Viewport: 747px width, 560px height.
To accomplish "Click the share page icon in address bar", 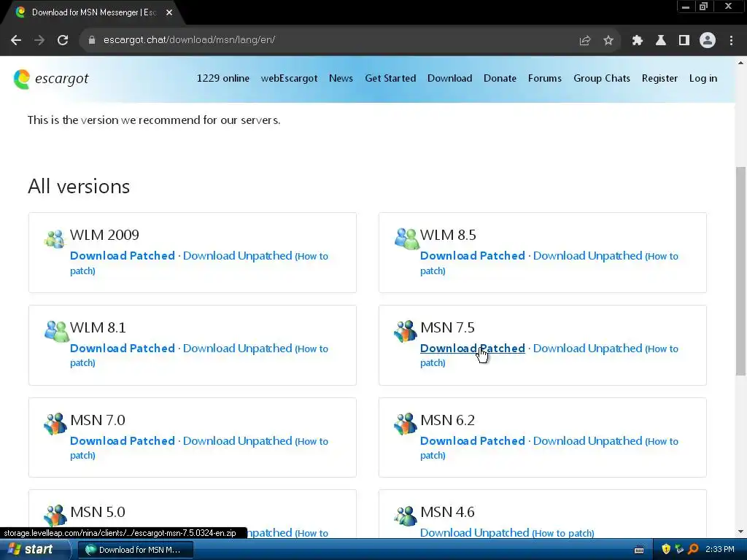I will pyautogui.click(x=585, y=41).
